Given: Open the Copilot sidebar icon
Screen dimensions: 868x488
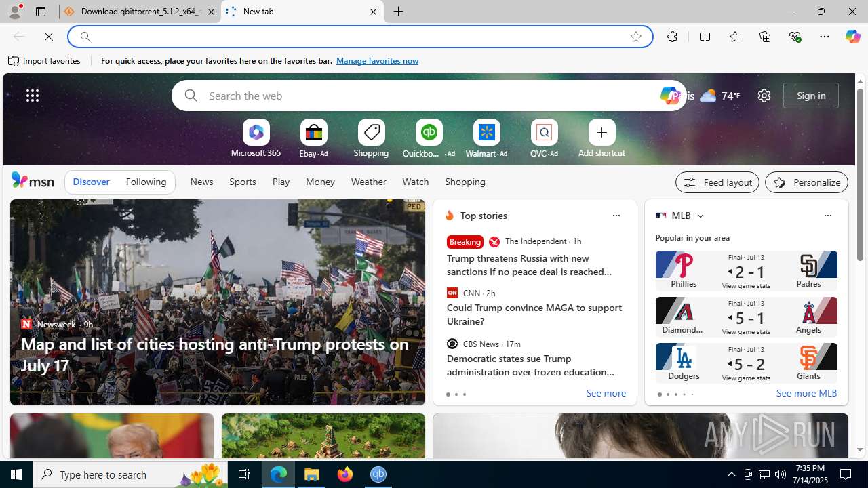Looking at the screenshot, I should 852,37.
